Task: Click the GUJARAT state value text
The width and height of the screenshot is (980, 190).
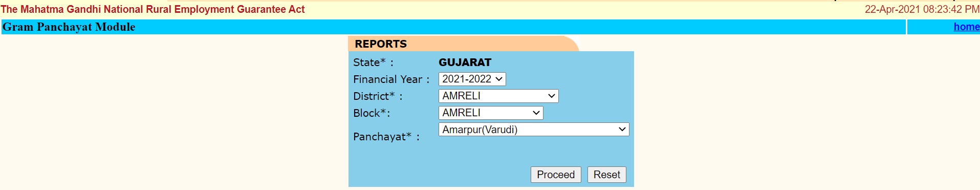Action: click(465, 62)
